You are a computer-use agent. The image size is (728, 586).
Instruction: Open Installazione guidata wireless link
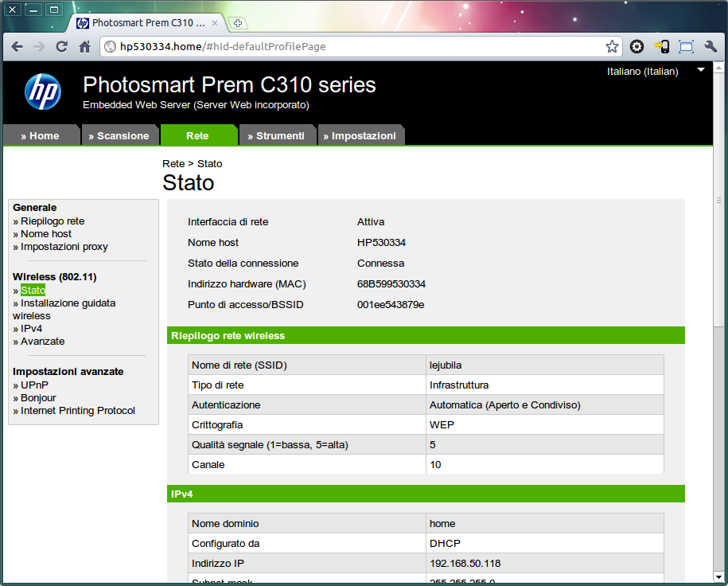[x=64, y=310]
